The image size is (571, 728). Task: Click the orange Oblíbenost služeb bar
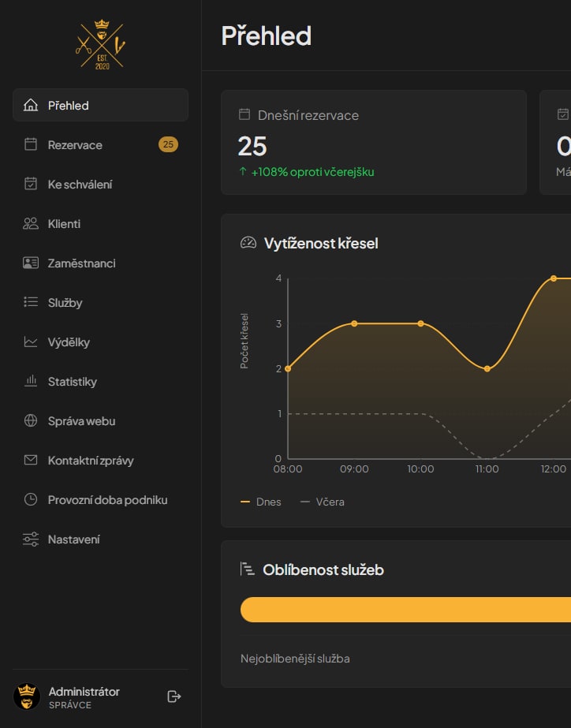tap(405, 610)
